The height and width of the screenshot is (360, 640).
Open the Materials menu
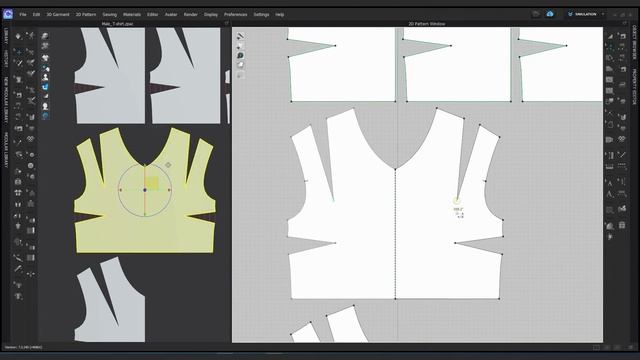132,14
